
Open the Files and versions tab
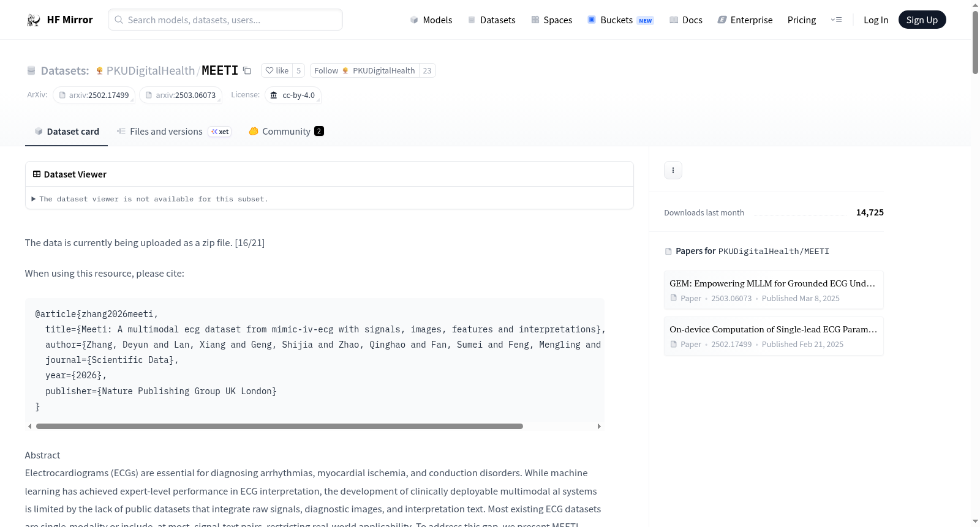point(174,132)
